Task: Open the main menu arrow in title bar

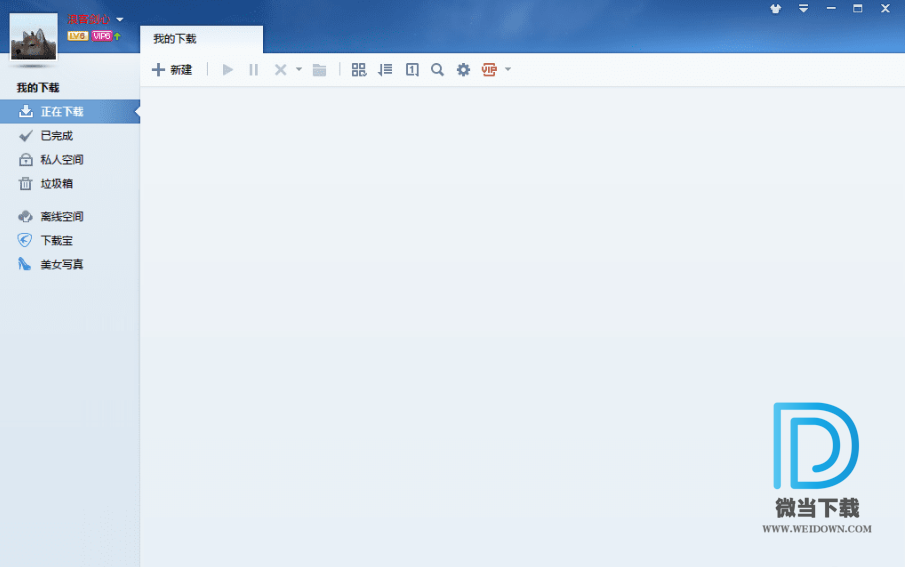Action: (x=803, y=9)
